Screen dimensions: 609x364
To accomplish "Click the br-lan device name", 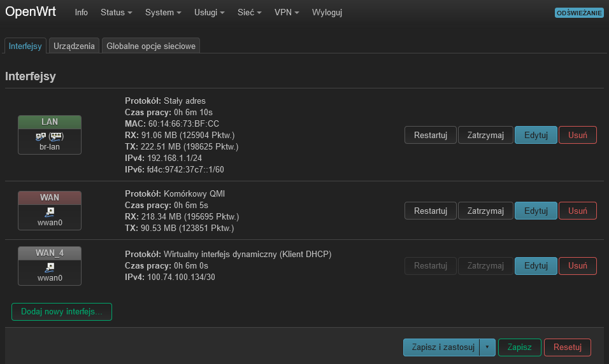I will click(x=50, y=147).
